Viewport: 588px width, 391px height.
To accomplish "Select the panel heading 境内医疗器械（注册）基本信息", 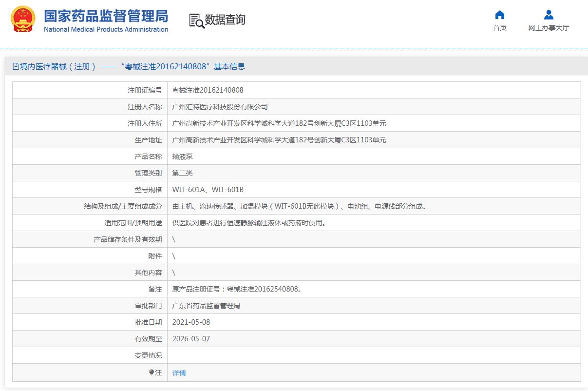I will point(129,67).
